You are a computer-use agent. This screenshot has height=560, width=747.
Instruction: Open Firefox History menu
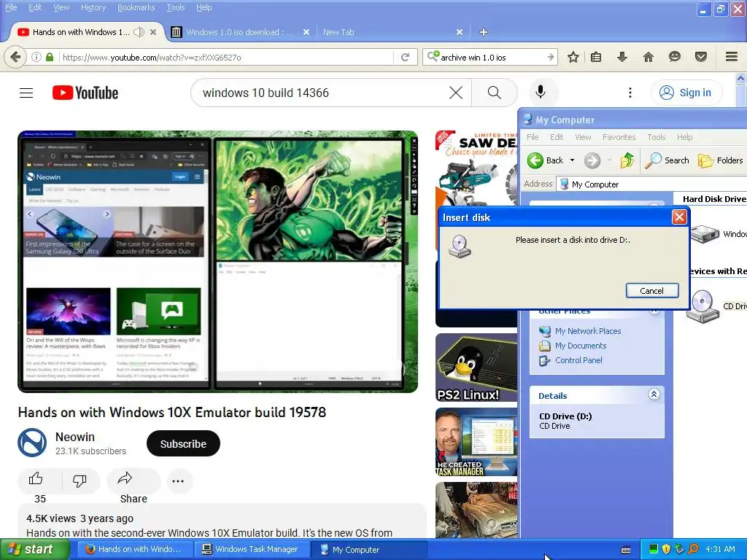[93, 7]
